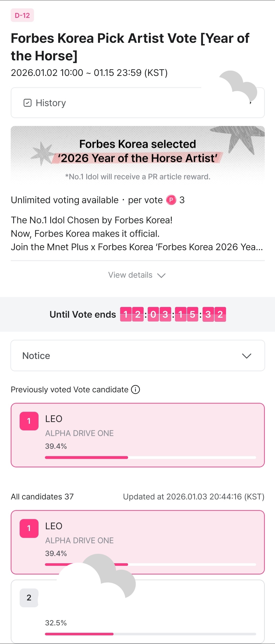Tap the pink P points coin icon

171,200
